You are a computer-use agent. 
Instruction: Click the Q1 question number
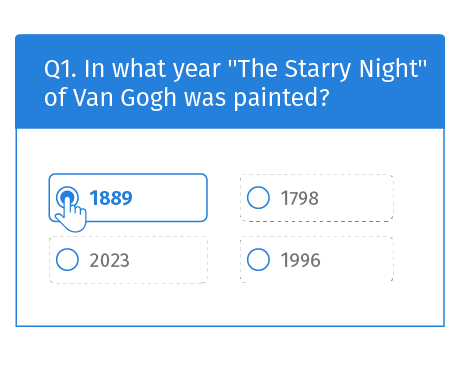[60, 69]
